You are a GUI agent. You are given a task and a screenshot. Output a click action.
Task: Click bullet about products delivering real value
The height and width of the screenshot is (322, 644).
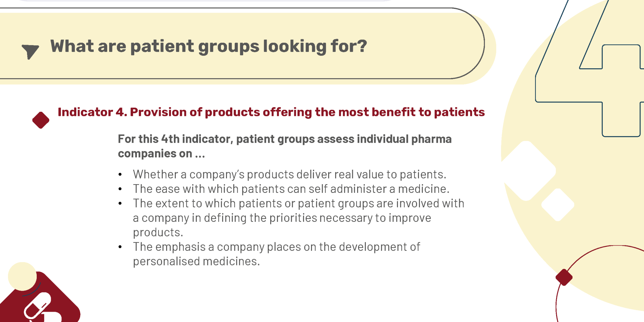(289, 174)
